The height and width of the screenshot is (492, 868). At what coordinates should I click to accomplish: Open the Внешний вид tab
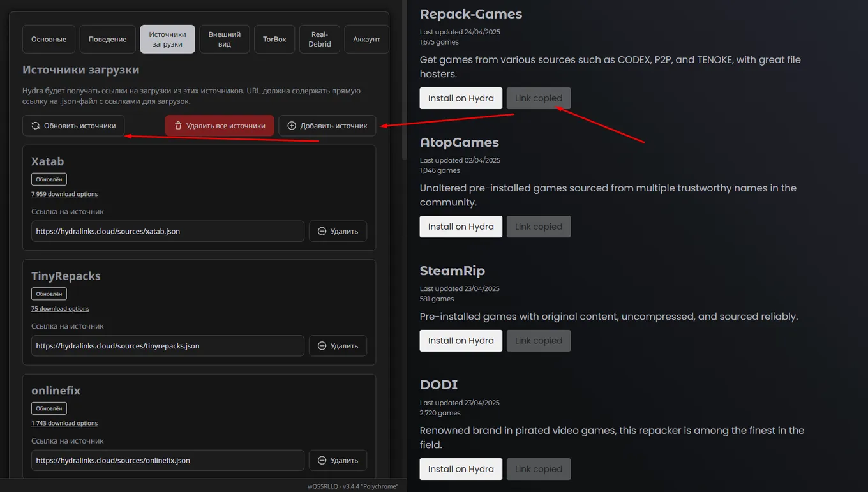click(x=225, y=39)
